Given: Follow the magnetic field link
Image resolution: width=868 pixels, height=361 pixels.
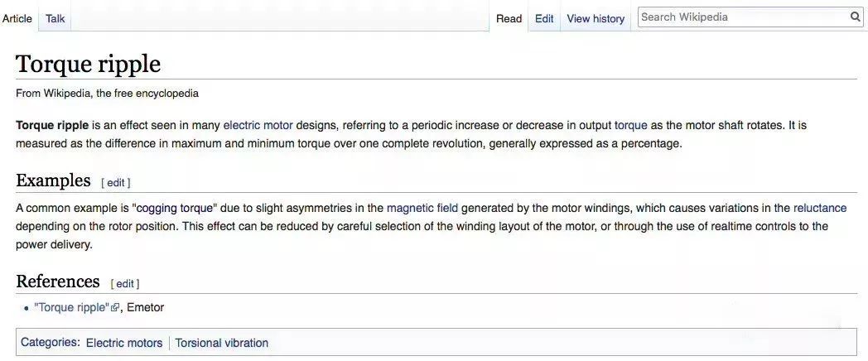Looking at the screenshot, I should click(x=422, y=208).
